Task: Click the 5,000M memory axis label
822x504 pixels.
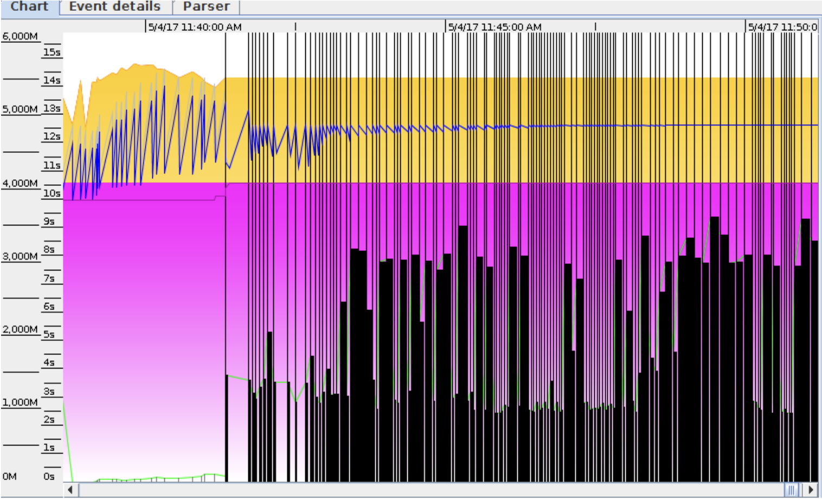Action: click(x=20, y=109)
